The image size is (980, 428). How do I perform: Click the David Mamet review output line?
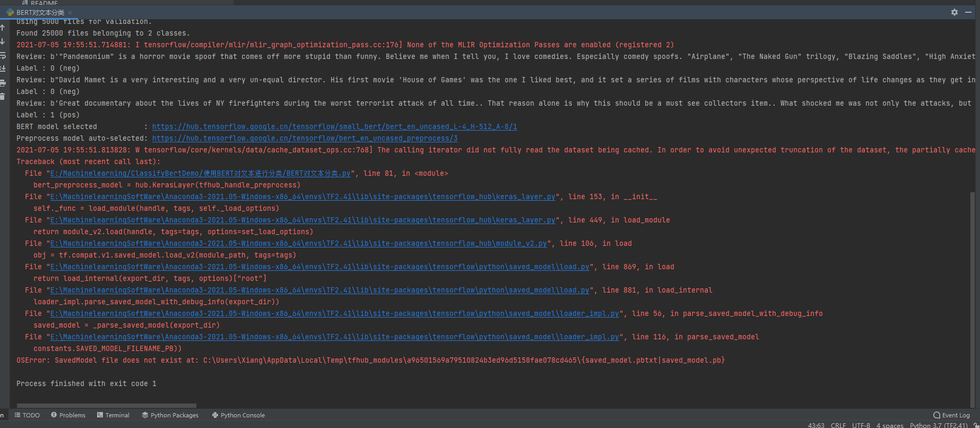(x=496, y=80)
